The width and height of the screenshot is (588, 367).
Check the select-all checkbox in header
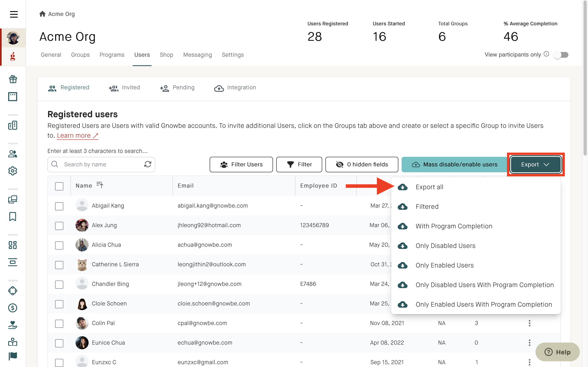click(x=59, y=186)
